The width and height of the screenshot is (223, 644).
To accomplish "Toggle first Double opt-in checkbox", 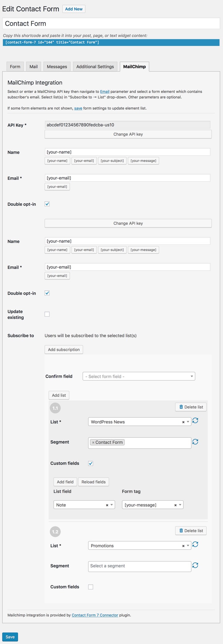I will point(47,204).
